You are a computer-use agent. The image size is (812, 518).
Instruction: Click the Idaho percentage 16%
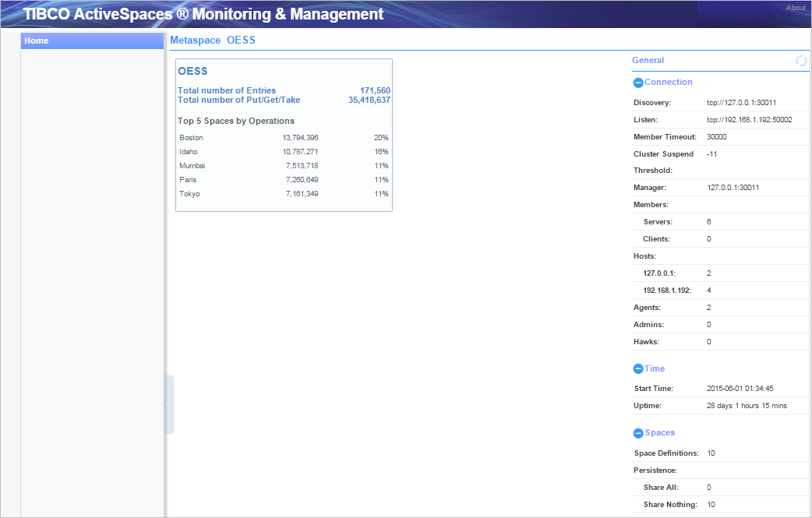click(381, 152)
